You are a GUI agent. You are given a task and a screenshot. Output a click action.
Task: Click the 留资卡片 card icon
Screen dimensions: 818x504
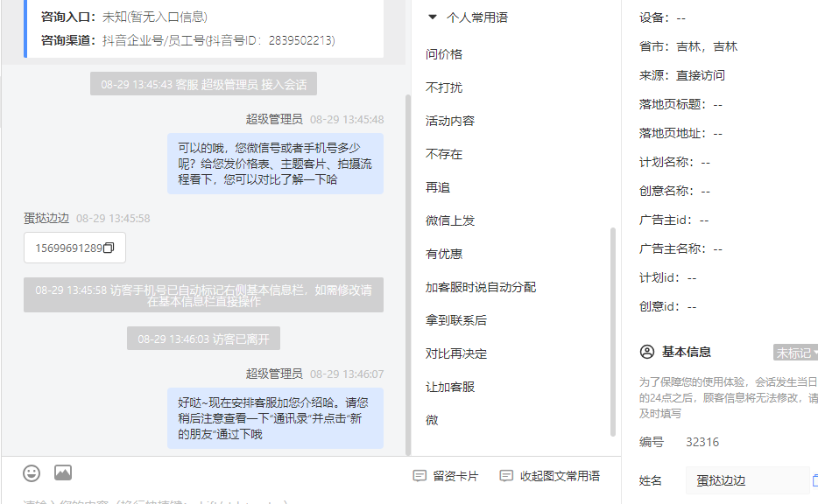pos(420,476)
